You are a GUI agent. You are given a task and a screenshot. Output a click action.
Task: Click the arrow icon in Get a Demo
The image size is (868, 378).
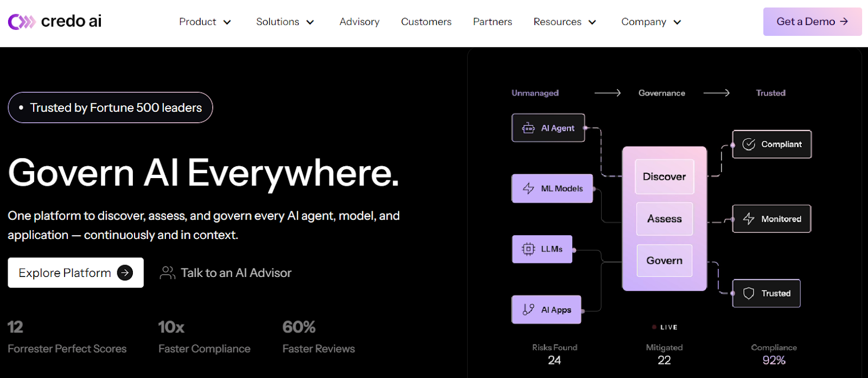pyautogui.click(x=844, y=22)
